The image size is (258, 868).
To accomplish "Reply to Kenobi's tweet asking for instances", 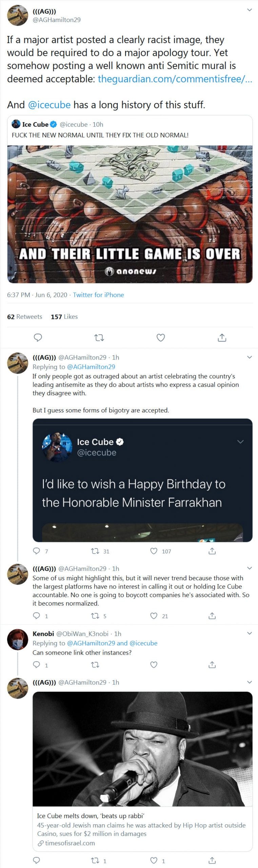I will [x=37, y=665].
